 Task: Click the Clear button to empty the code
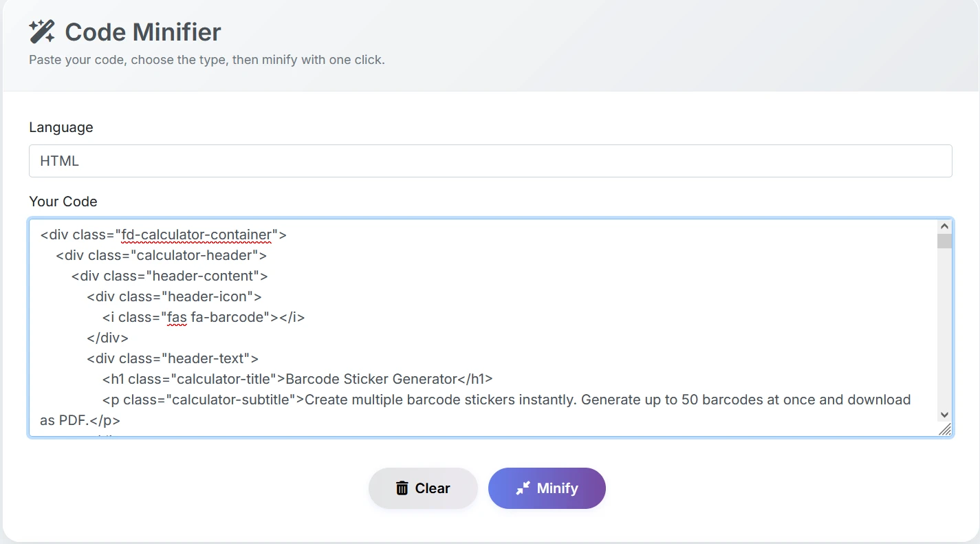(x=422, y=488)
